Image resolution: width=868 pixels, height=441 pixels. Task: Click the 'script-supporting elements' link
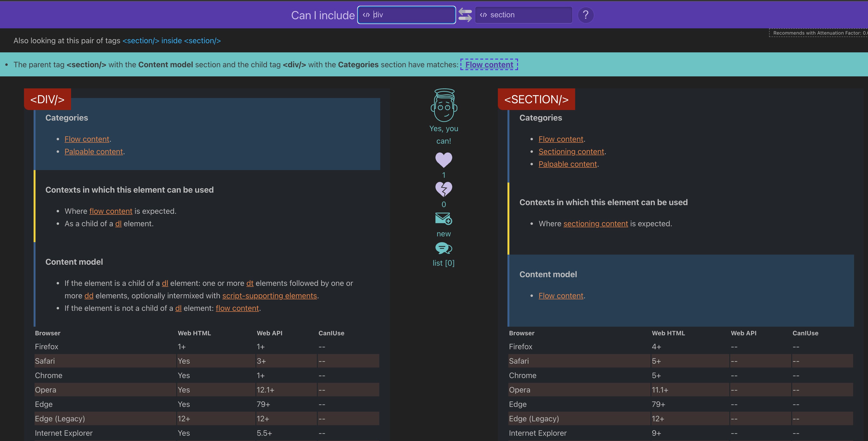270,296
